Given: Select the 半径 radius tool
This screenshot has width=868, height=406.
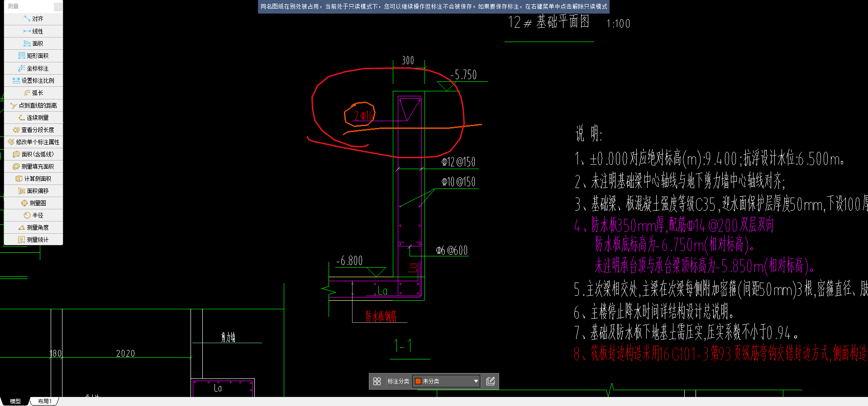Looking at the screenshot, I should point(33,215).
